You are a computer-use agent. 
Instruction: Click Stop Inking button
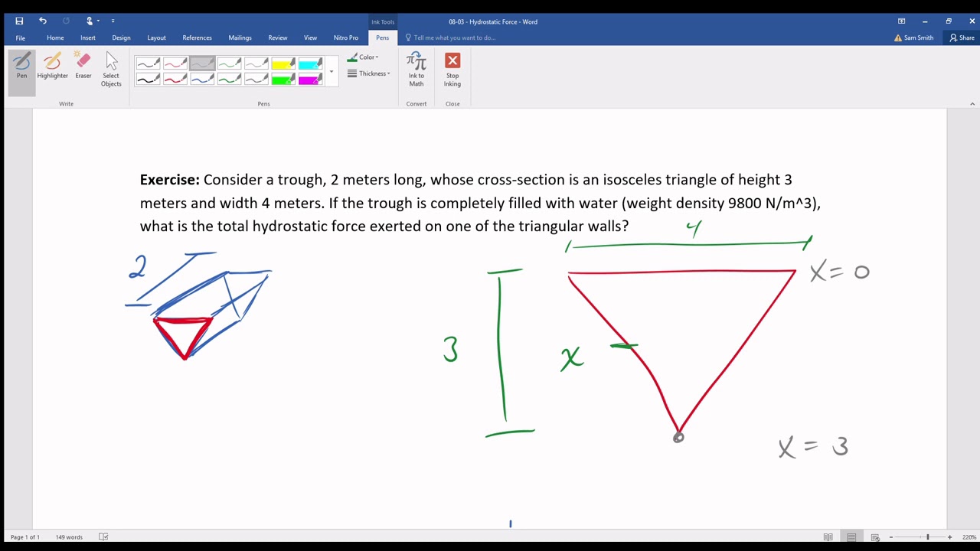452,69
